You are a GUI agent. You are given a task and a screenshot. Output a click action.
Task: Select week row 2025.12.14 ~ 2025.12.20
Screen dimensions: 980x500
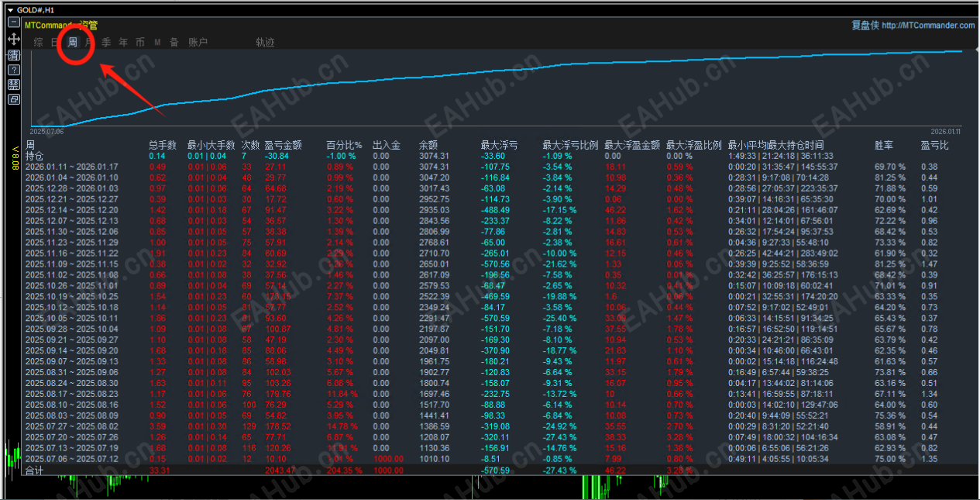(72, 210)
